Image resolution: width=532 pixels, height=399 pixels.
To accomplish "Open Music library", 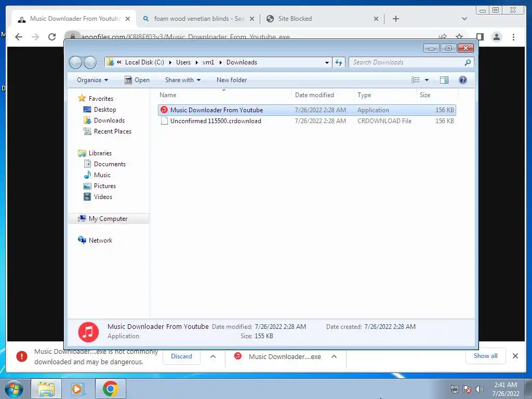I will [102, 175].
